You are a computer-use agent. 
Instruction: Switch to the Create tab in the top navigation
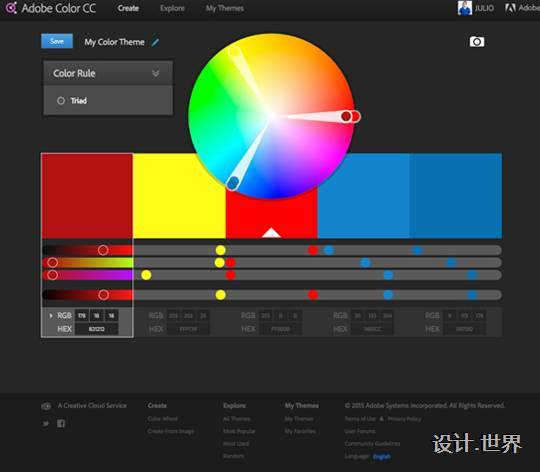coord(128,8)
